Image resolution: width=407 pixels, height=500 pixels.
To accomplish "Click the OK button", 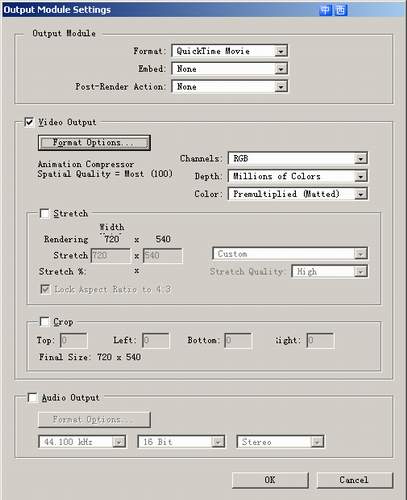I will [x=270, y=480].
